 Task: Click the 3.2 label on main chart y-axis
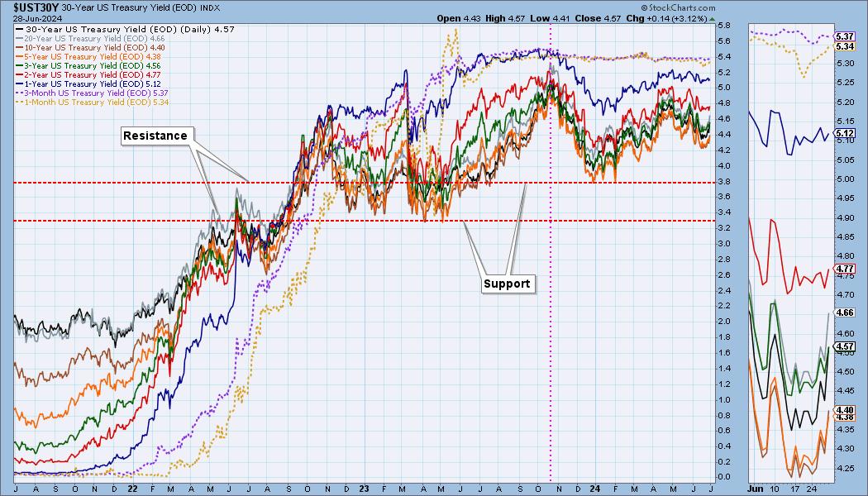click(x=723, y=228)
